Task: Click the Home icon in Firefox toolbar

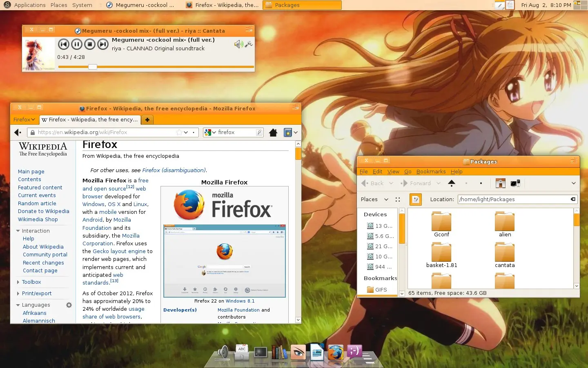Action: point(274,132)
